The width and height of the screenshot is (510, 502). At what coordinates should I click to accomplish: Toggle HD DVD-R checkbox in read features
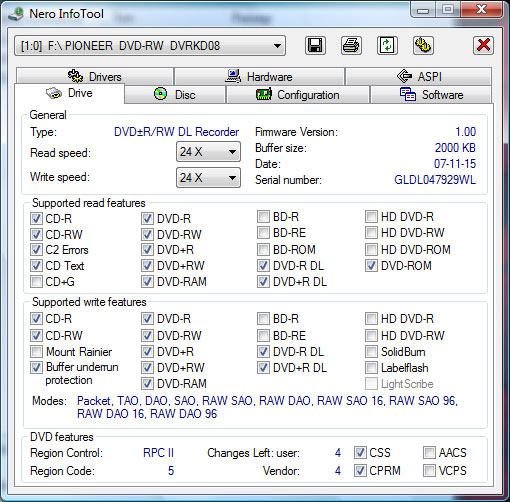371,217
